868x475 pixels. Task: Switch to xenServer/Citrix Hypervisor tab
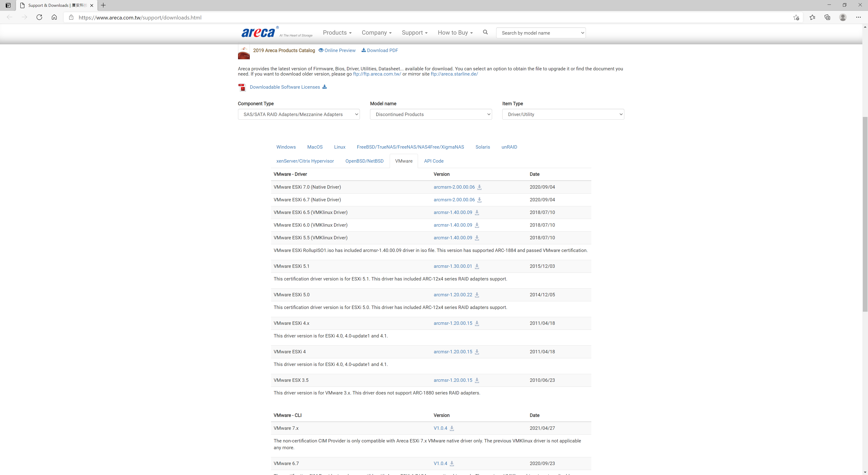point(305,161)
